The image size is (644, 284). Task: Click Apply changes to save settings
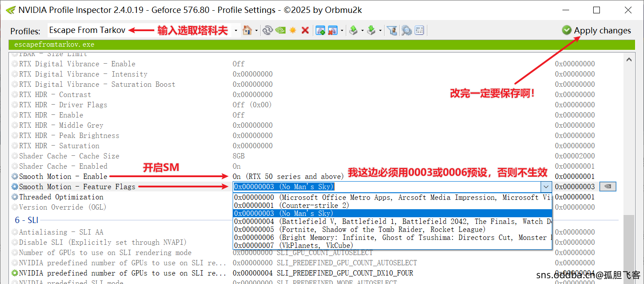pyautogui.click(x=596, y=30)
